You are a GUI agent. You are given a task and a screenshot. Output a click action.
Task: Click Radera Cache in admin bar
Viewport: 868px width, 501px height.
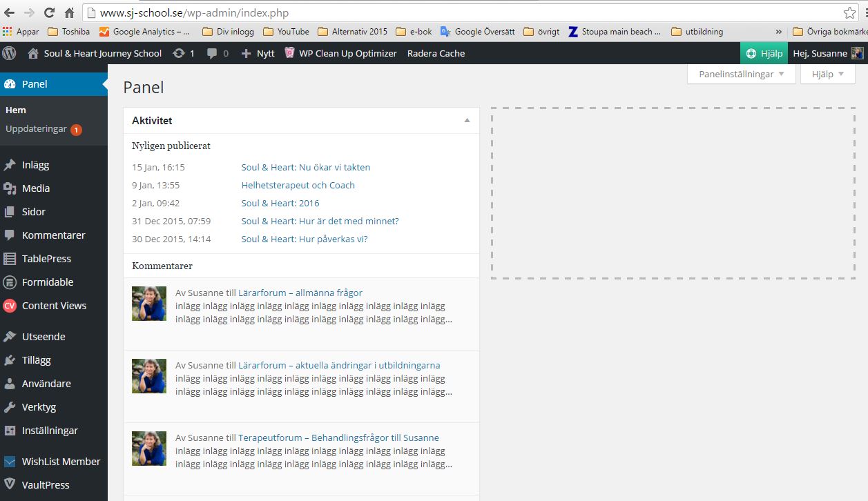(x=436, y=53)
